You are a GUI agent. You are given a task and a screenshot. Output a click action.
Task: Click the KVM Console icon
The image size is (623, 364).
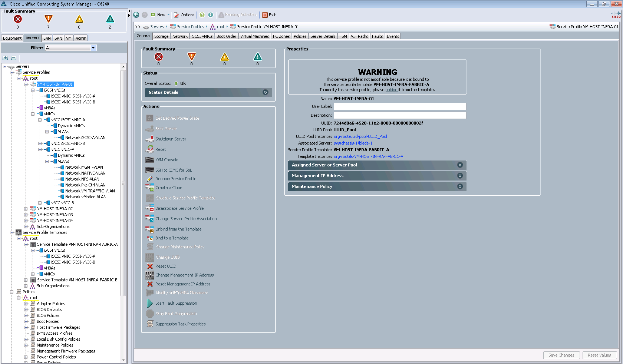click(x=150, y=160)
